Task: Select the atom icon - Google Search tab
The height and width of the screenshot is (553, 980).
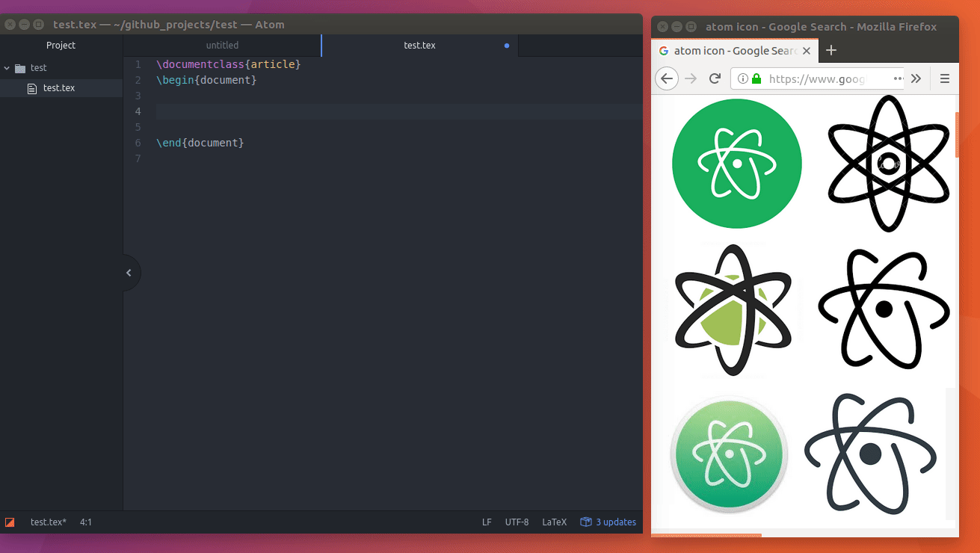Action: [735, 51]
